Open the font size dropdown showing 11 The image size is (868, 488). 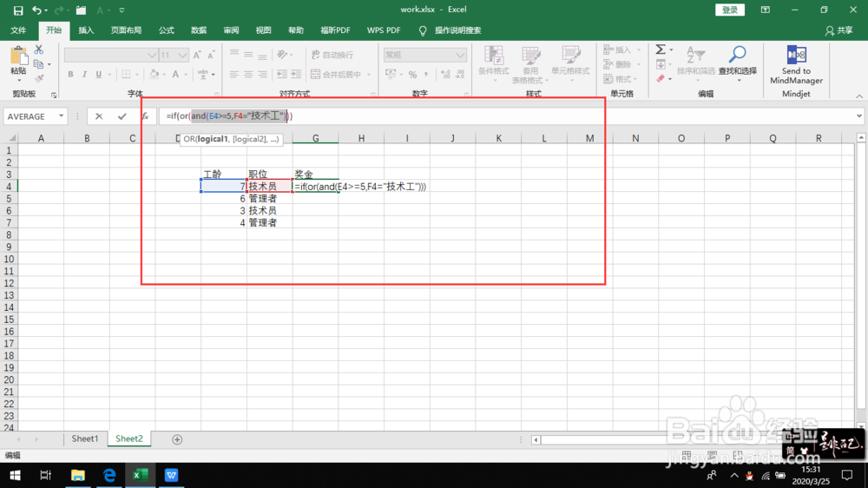[182, 55]
